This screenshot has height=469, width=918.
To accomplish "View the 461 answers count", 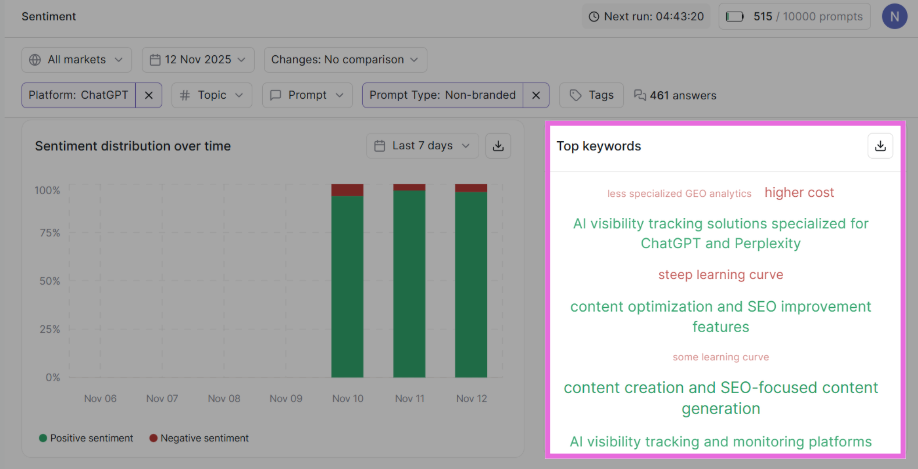I will [675, 95].
